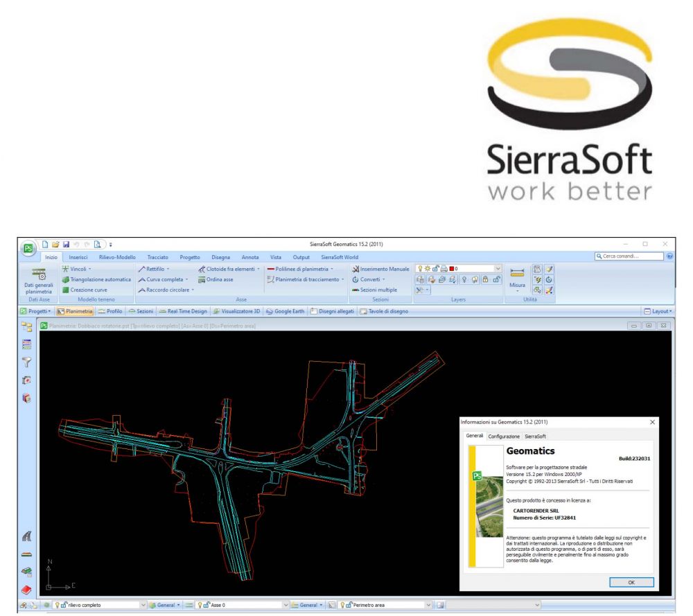
Task: Select the Disegna ribbon tab
Action: (x=220, y=257)
